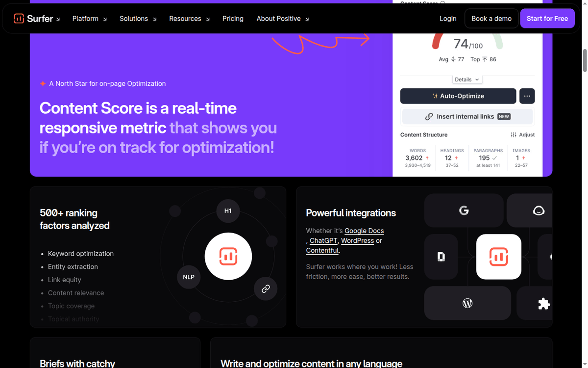This screenshot has height=368, width=588.
Task: Click the Start for Free button
Action: [x=547, y=19]
